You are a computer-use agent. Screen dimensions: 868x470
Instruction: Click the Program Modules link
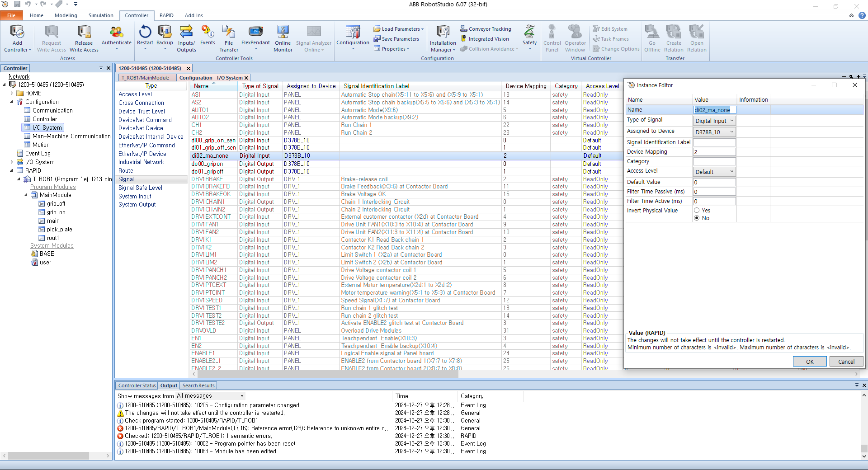(53, 187)
